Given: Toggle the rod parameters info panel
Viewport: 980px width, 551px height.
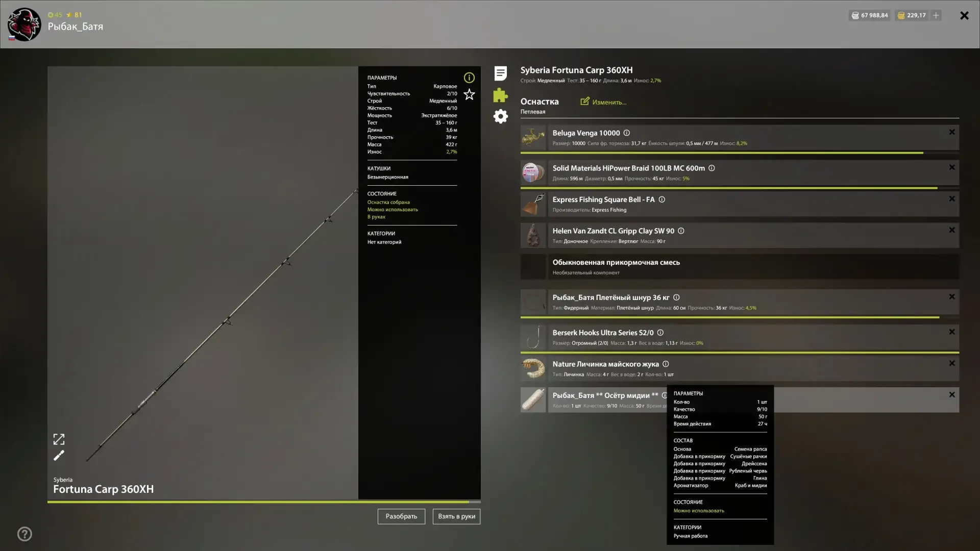Looking at the screenshot, I should coord(469,78).
